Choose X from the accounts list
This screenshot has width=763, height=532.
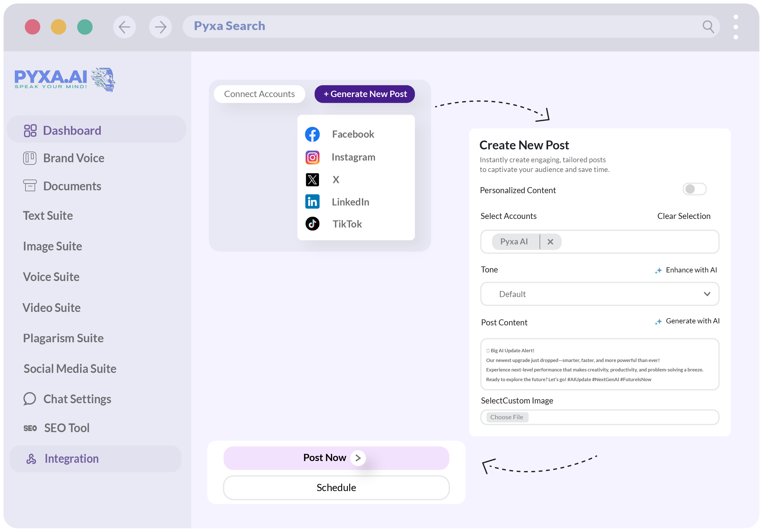coord(336,180)
